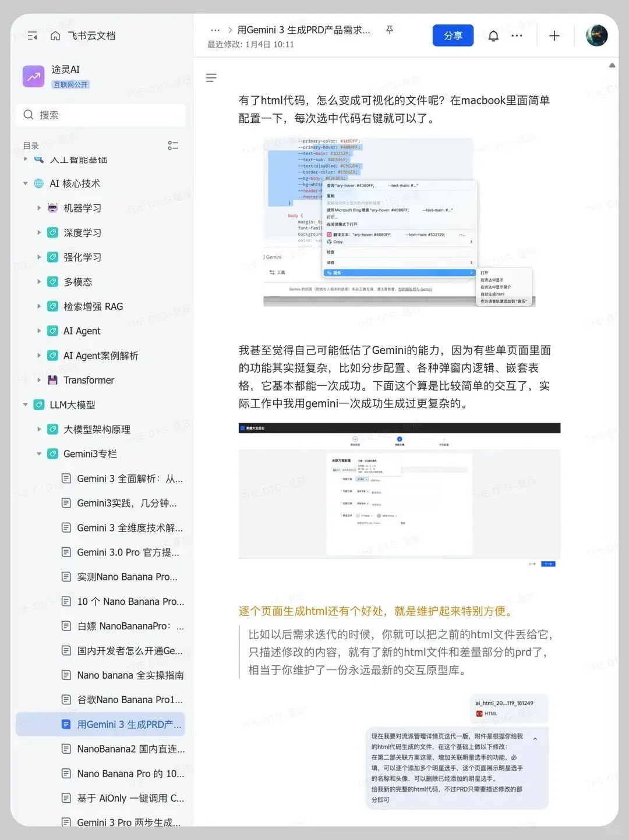Screen dimensions: 629x840
Task: Open the header more options menu
Action: click(x=517, y=36)
